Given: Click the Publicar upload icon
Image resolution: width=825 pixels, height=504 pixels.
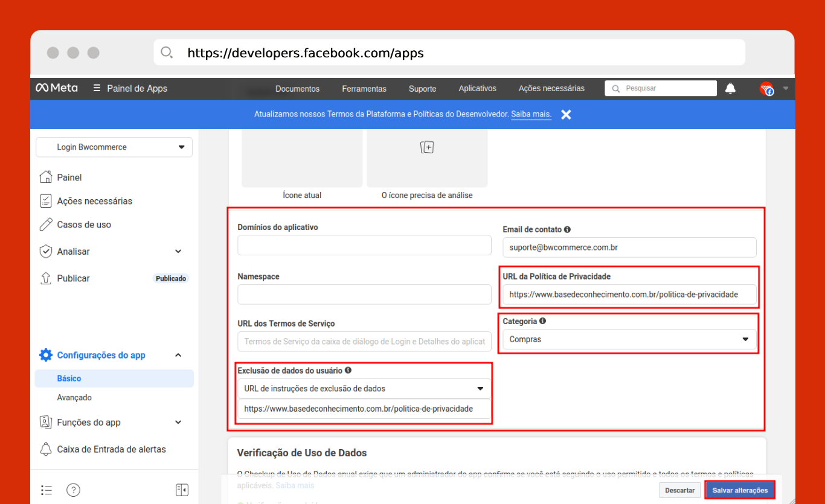Looking at the screenshot, I should tap(45, 278).
